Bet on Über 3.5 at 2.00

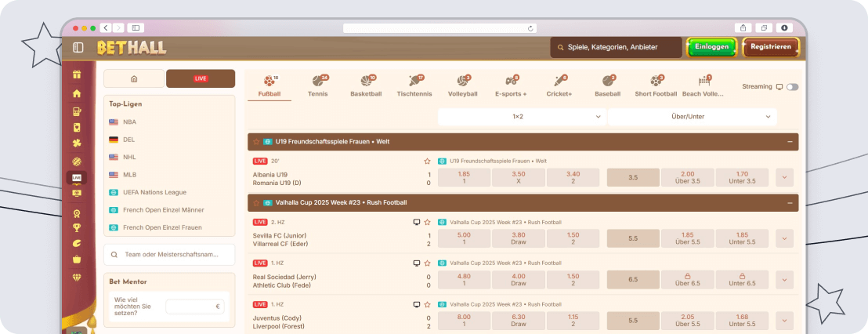[x=688, y=177]
